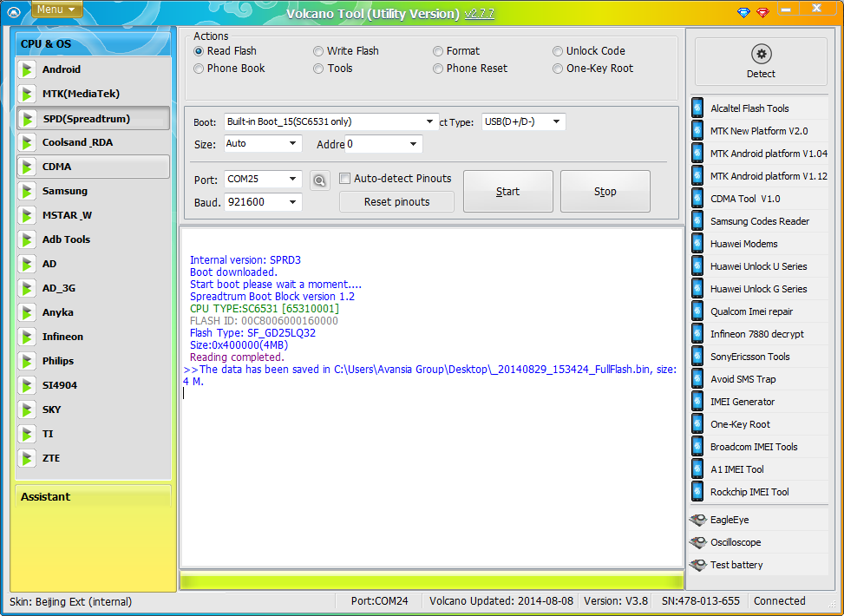
Task: Click the v2.7.7 version link
Action: click(x=479, y=14)
